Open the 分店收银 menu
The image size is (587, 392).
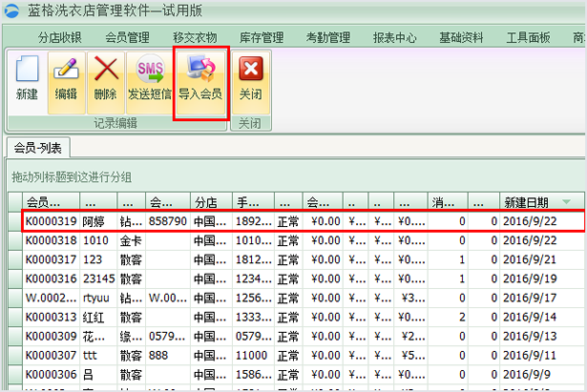click(x=59, y=37)
